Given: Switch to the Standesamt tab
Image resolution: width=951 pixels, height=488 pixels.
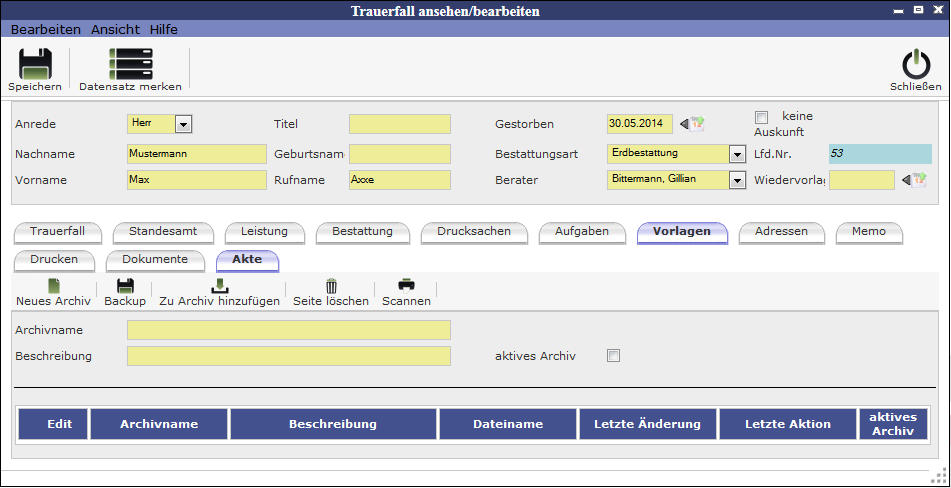Looking at the screenshot, I should (x=163, y=231).
